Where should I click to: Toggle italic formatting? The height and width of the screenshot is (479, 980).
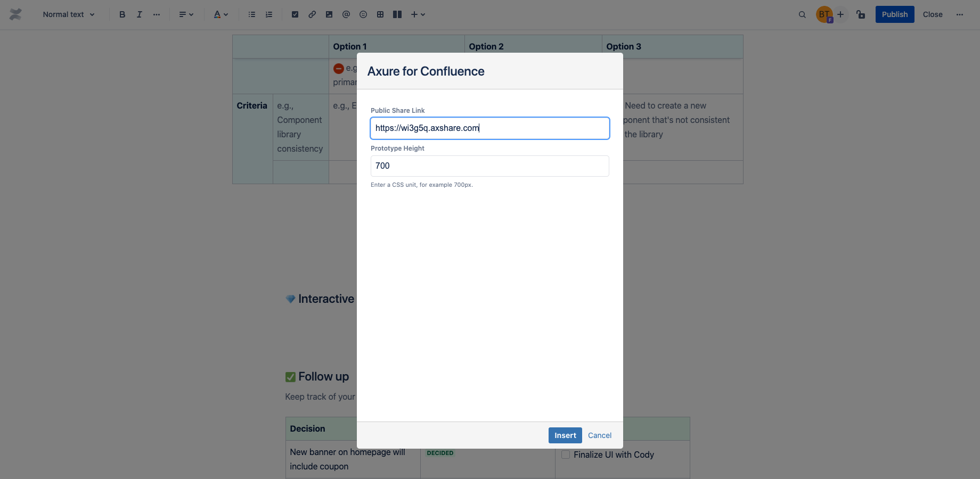click(x=140, y=14)
